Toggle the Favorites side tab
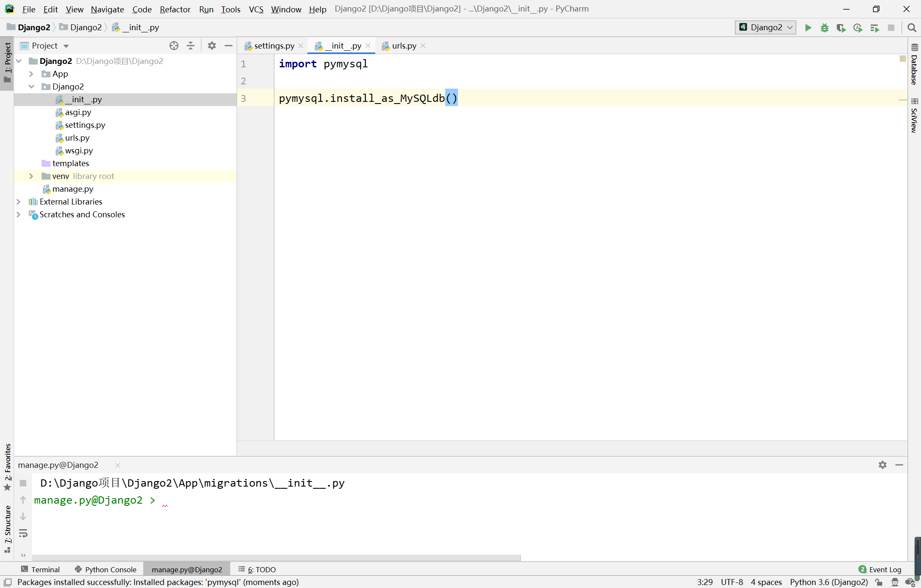 click(x=7, y=467)
